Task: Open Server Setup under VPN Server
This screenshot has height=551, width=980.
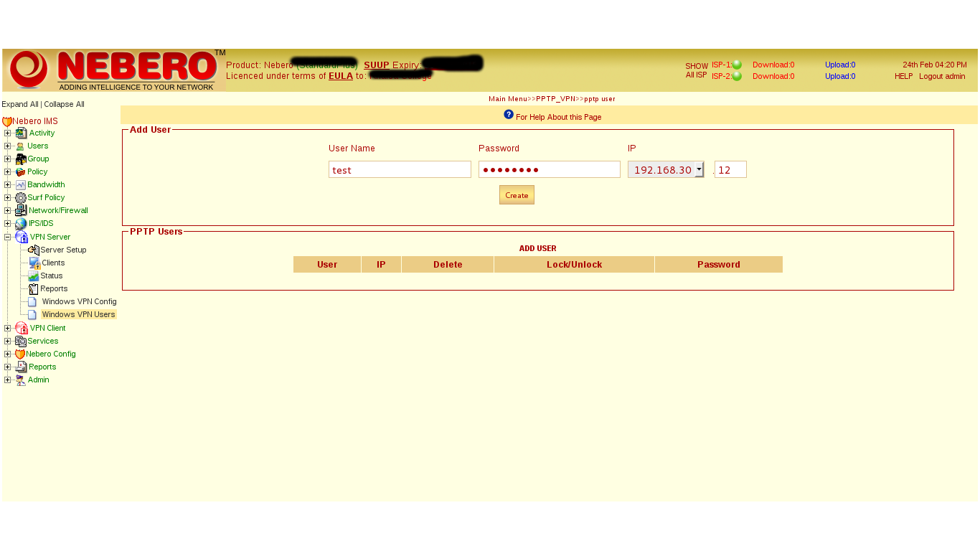Action: click(63, 250)
